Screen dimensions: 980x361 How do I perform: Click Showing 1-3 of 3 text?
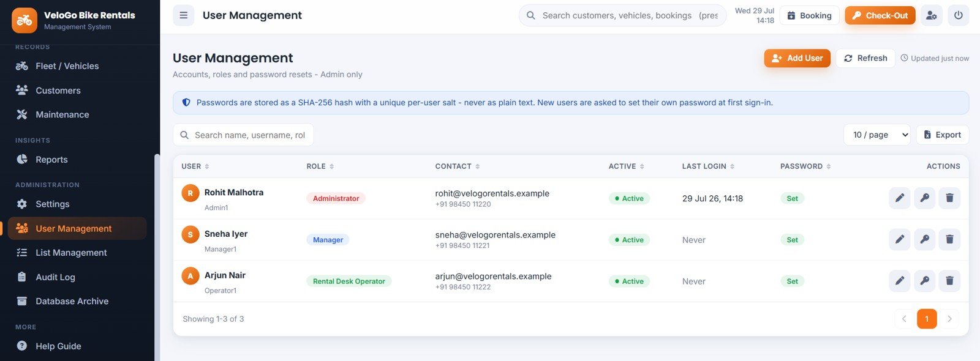(213, 319)
